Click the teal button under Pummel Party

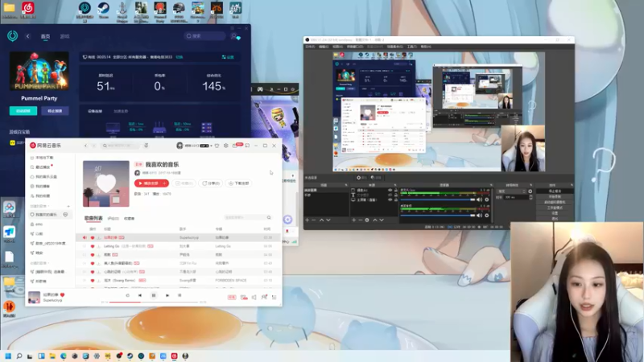click(23, 111)
